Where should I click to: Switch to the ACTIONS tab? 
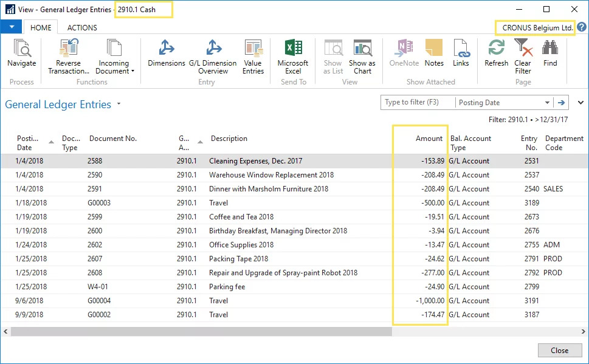(x=82, y=27)
